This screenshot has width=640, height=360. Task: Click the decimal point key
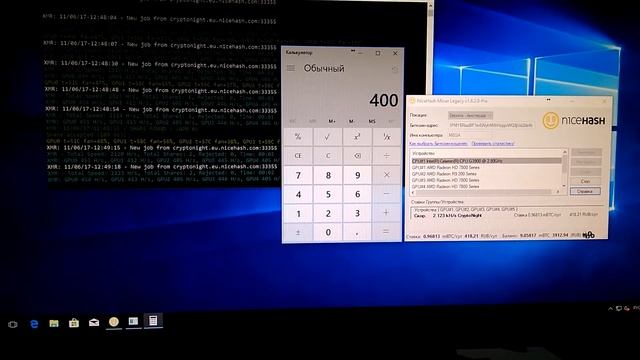[x=357, y=232]
